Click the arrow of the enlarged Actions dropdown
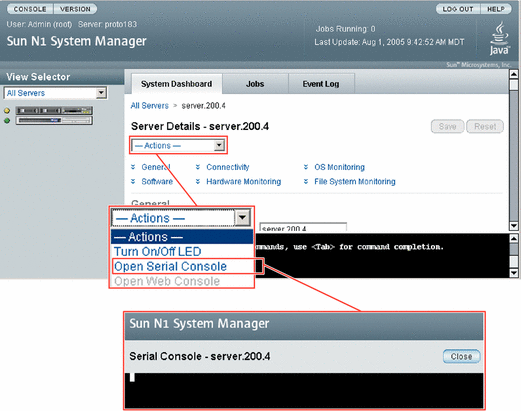521x411 pixels. [242, 218]
